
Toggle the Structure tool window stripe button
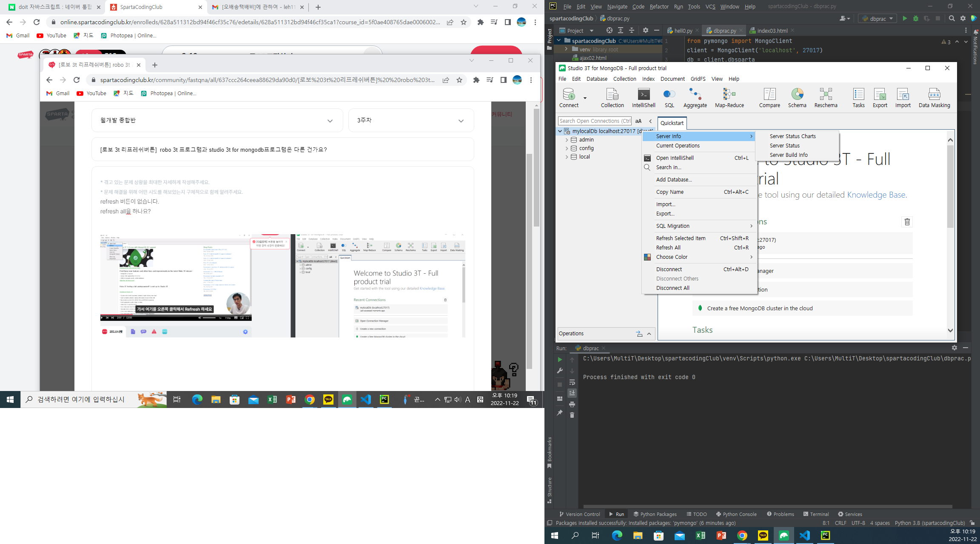550,490
